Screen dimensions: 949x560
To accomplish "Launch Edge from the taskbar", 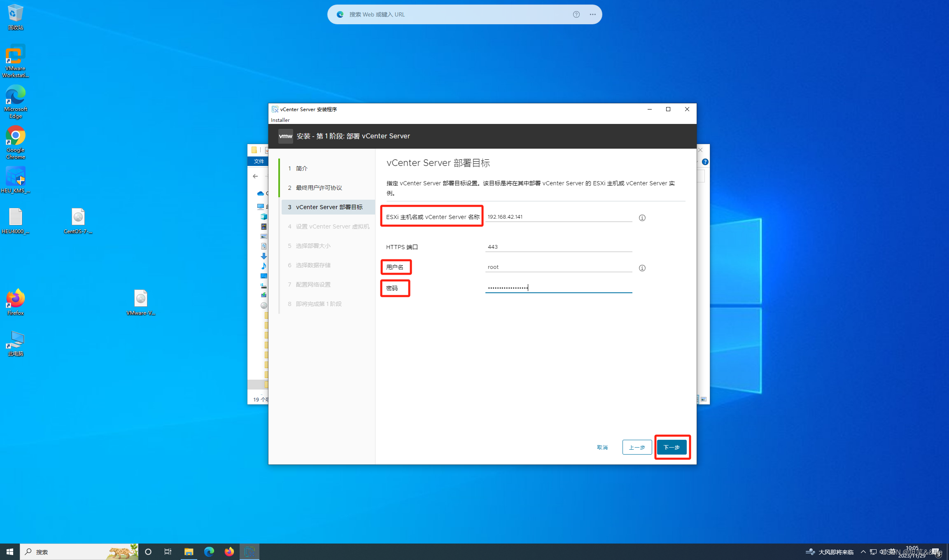I will tap(209, 552).
